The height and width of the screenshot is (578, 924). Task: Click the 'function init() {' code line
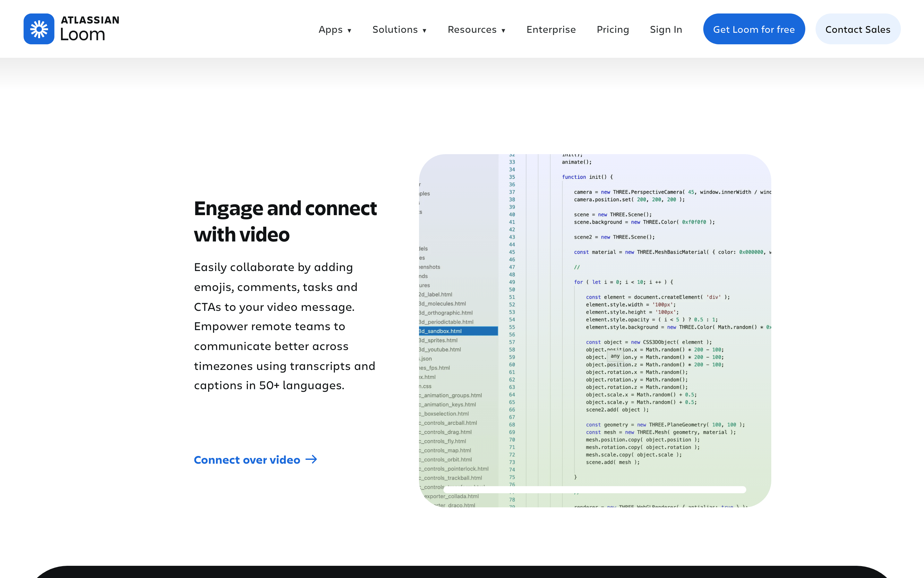click(587, 177)
